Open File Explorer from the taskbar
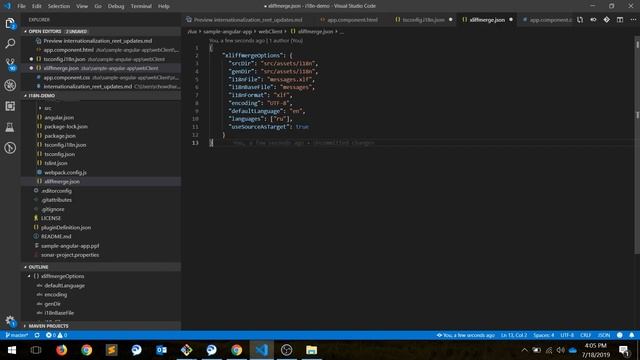The height and width of the screenshot is (360, 640). click(311, 350)
